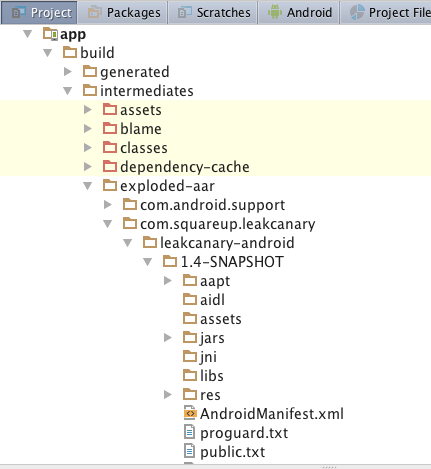This screenshot has width=431, height=469.
Task: Click the proguard.txt text file icon
Action: [190, 432]
